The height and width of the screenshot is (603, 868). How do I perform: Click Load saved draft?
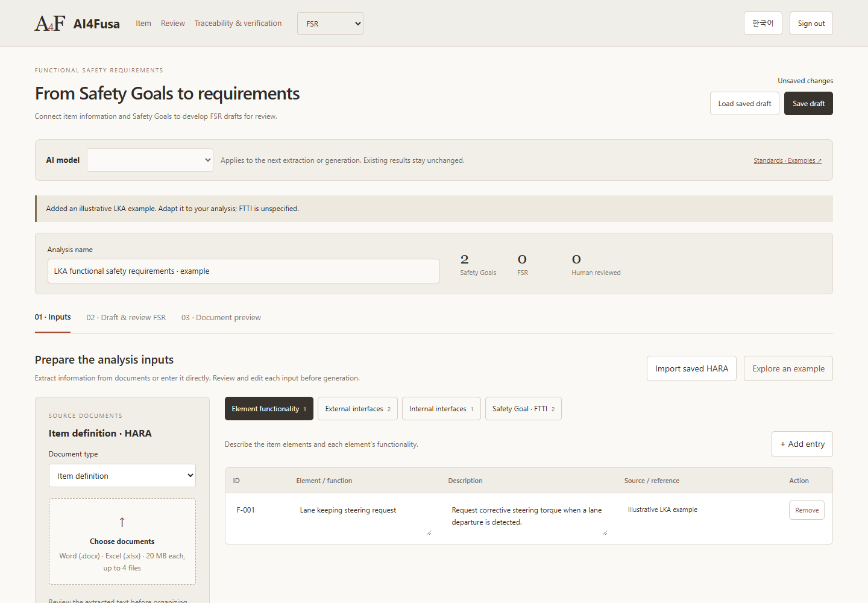(745, 104)
